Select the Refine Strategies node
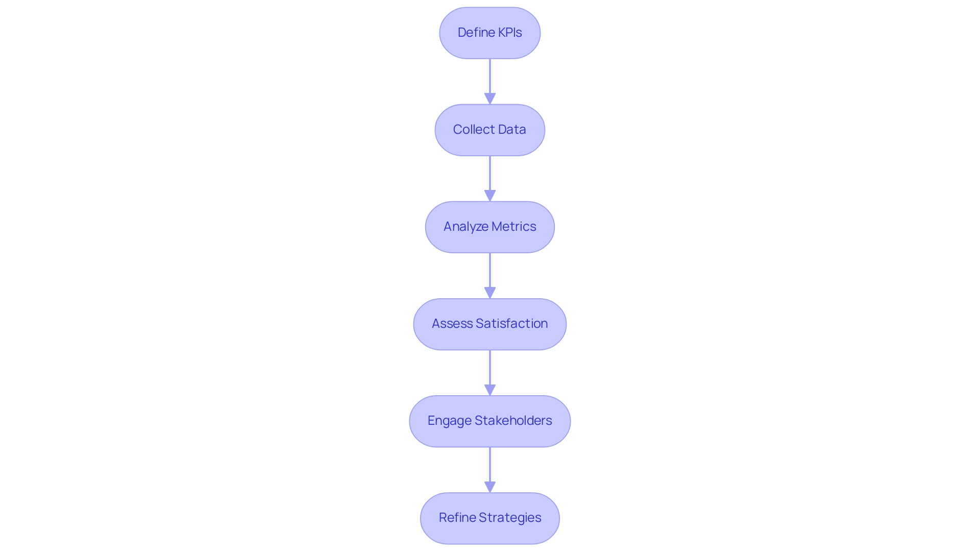Image resolution: width=980 pixels, height=553 pixels. coord(489,517)
